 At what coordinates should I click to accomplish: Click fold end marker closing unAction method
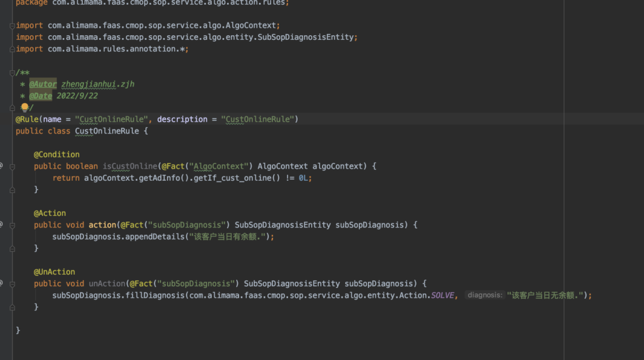(12, 307)
